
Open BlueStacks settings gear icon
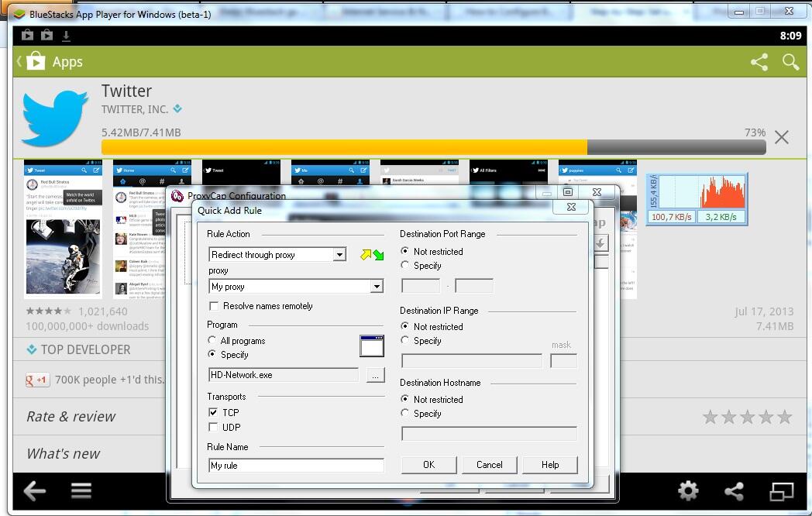688,490
